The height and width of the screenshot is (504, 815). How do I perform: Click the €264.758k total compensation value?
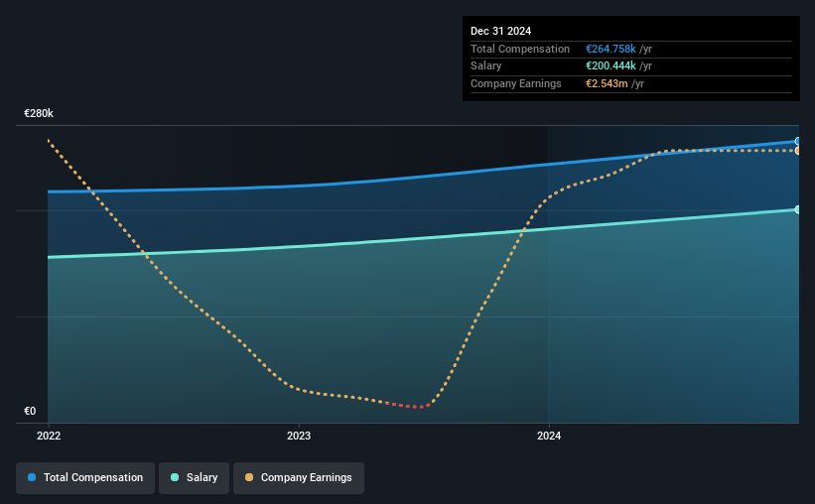click(x=611, y=49)
